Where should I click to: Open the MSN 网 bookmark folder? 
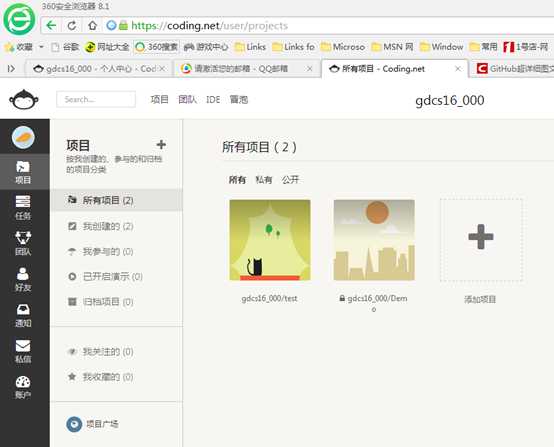point(392,47)
